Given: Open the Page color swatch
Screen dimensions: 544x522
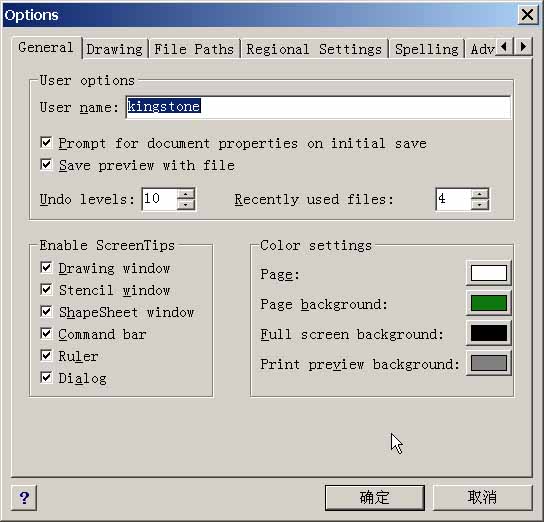Looking at the screenshot, I should pos(488,273).
